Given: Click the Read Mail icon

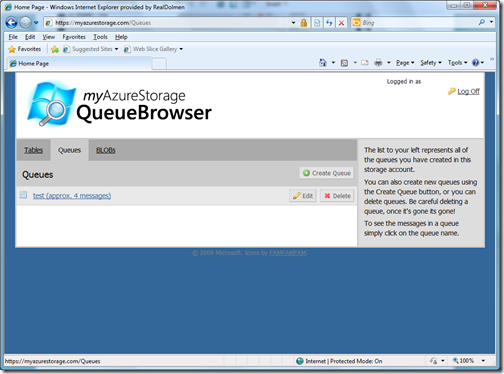Looking at the screenshot, I should point(365,63).
